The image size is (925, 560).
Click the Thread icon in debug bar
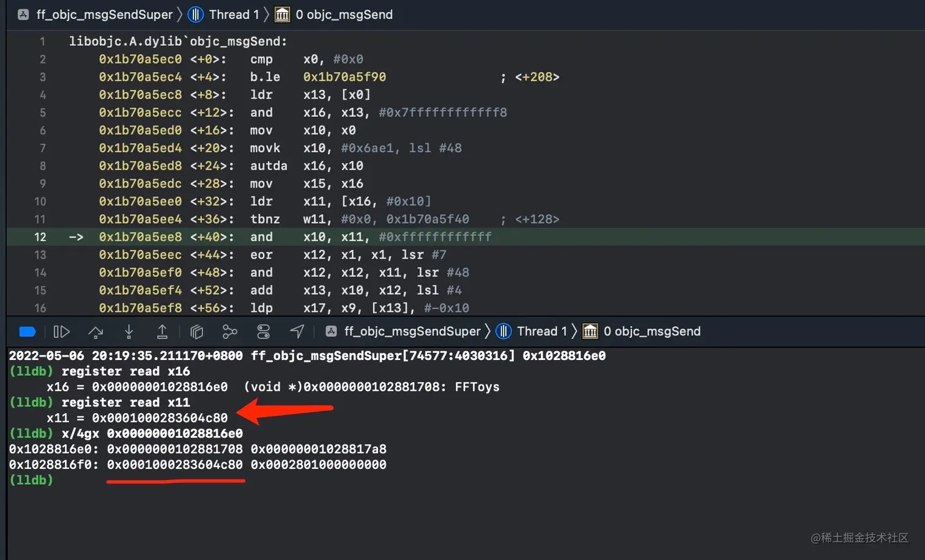coord(503,331)
